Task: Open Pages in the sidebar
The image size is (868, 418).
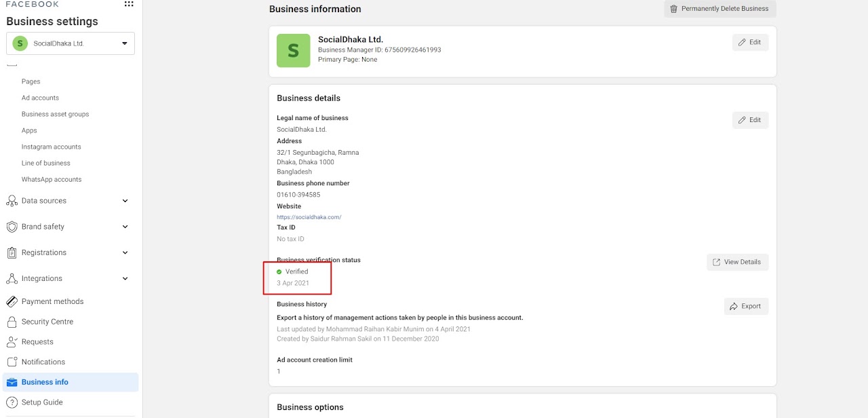Action: tap(31, 81)
